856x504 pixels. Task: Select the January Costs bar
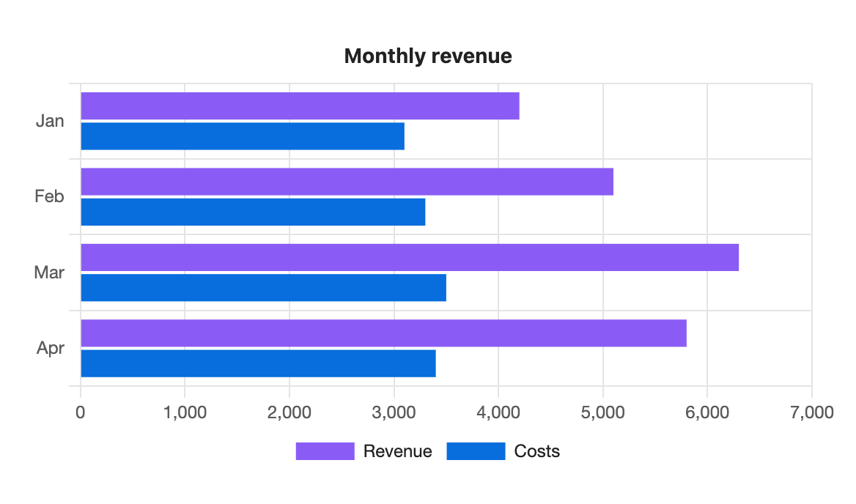243,136
